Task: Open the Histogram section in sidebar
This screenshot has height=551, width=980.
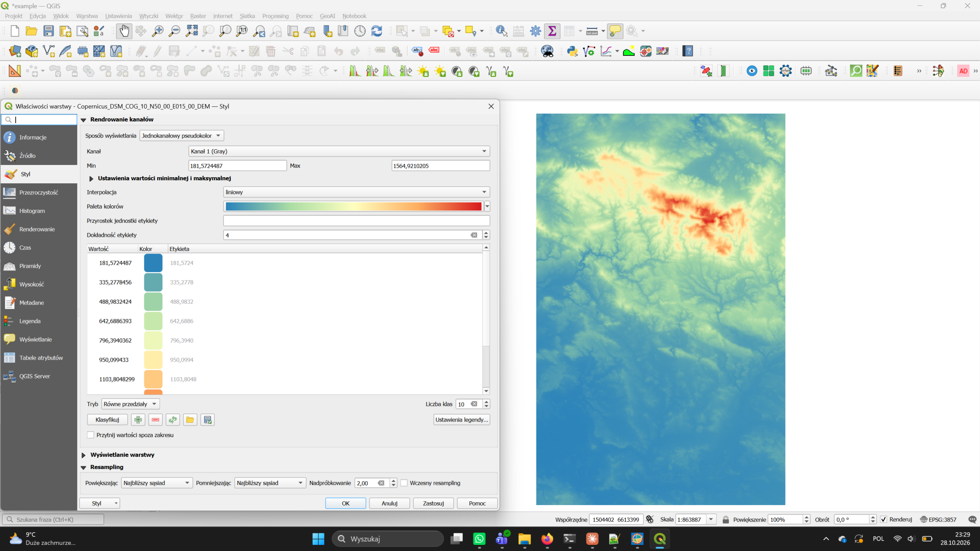Action: 39,211
